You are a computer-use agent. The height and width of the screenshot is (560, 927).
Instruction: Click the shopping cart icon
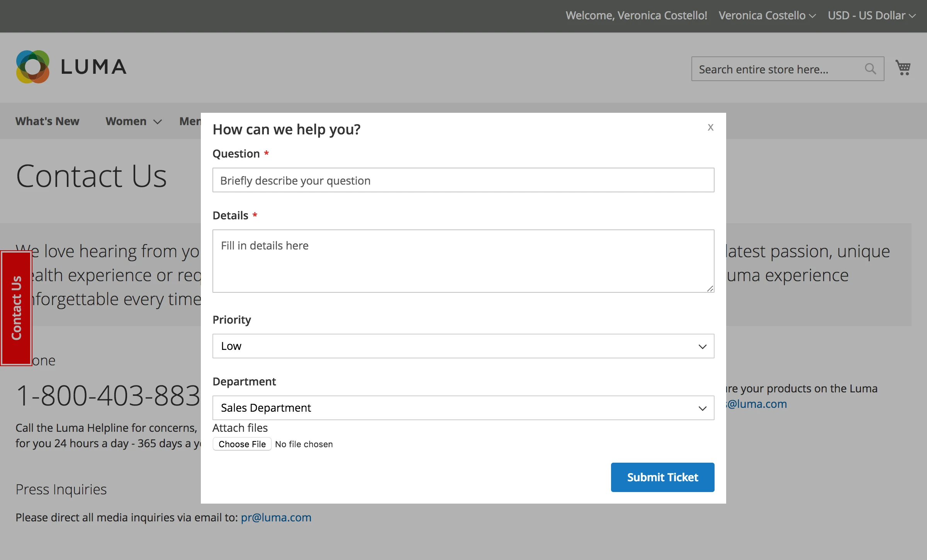(x=903, y=68)
